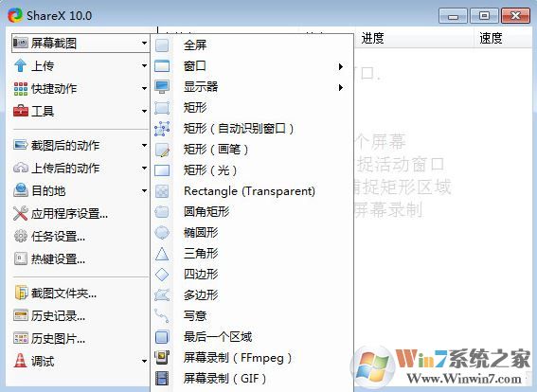537x392 pixels.
Task: Click the colored grid icon for 快捷动作
Action: (x=21, y=89)
